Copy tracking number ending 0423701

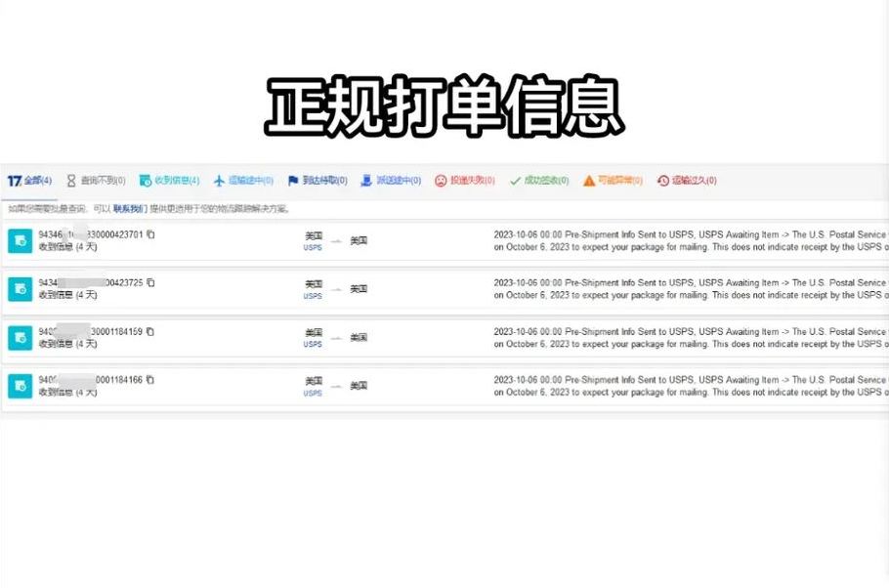point(150,234)
